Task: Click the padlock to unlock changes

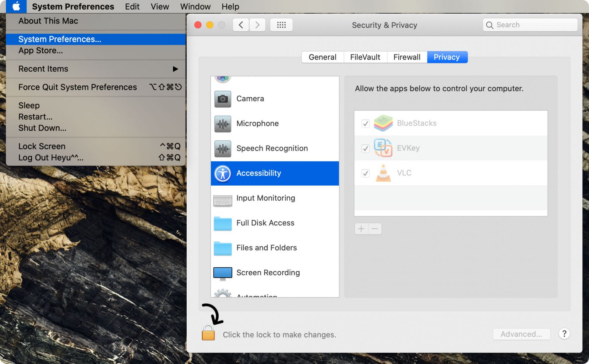Action: coord(208,332)
